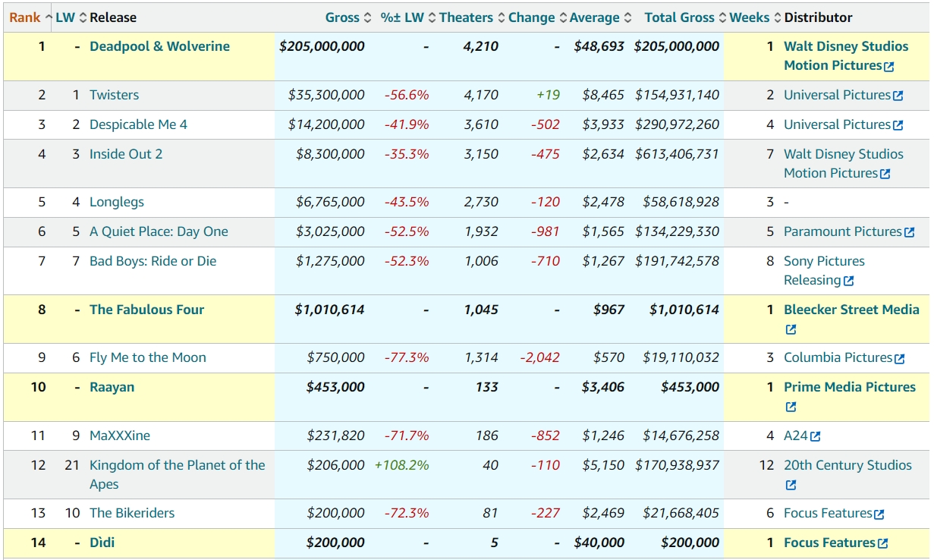This screenshot has width=934, height=560.
Task: Open external link icon in Dìdi row
Action: [883, 543]
